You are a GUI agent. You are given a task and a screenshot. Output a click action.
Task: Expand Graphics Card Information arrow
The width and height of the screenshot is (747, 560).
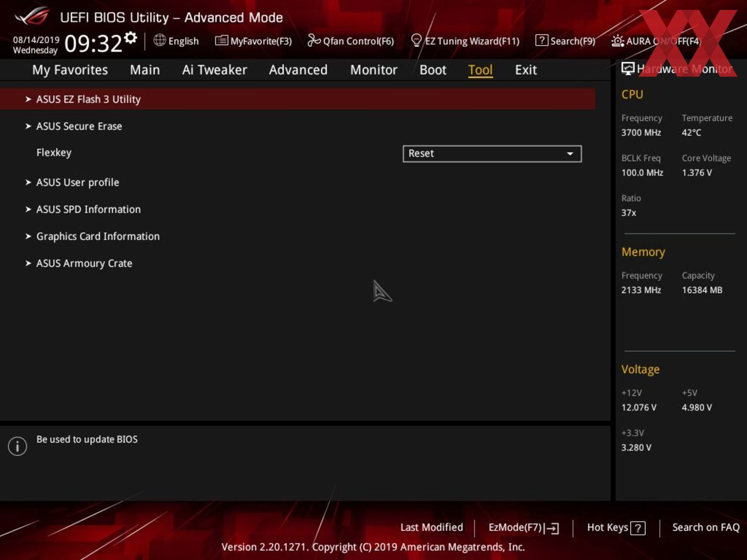pyautogui.click(x=28, y=236)
